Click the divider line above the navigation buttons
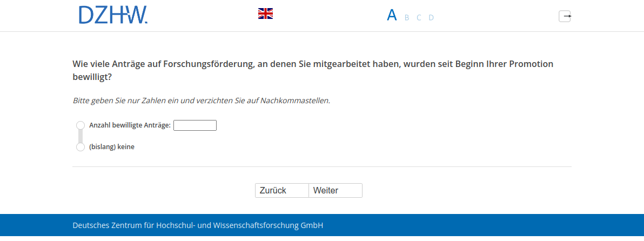Viewport: 644px width, 241px height. (321, 167)
